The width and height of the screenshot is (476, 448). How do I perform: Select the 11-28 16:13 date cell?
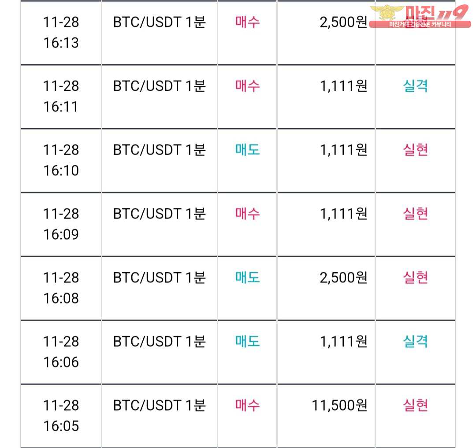tap(61, 33)
